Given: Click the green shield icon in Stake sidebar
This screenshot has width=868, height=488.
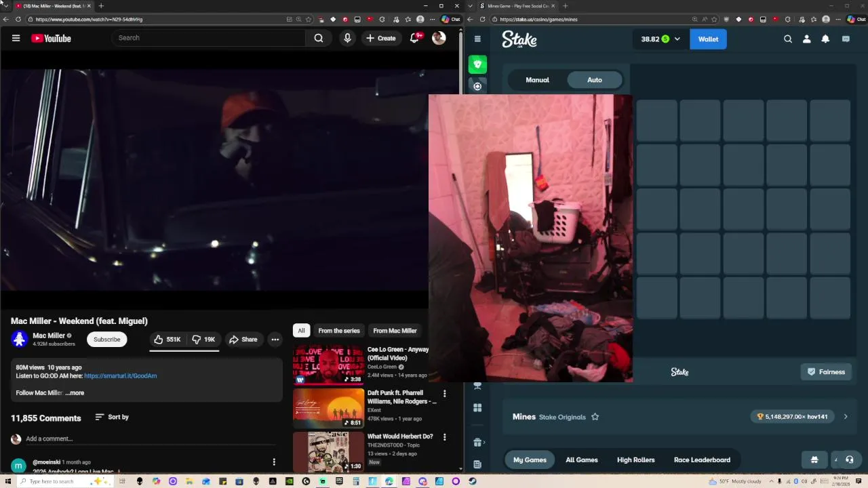Looking at the screenshot, I should click(477, 64).
